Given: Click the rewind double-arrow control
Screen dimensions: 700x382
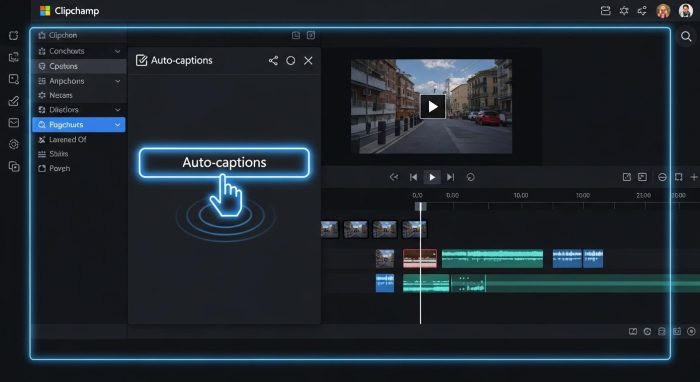Looking at the screenshot, I should (x=394, y=177).
